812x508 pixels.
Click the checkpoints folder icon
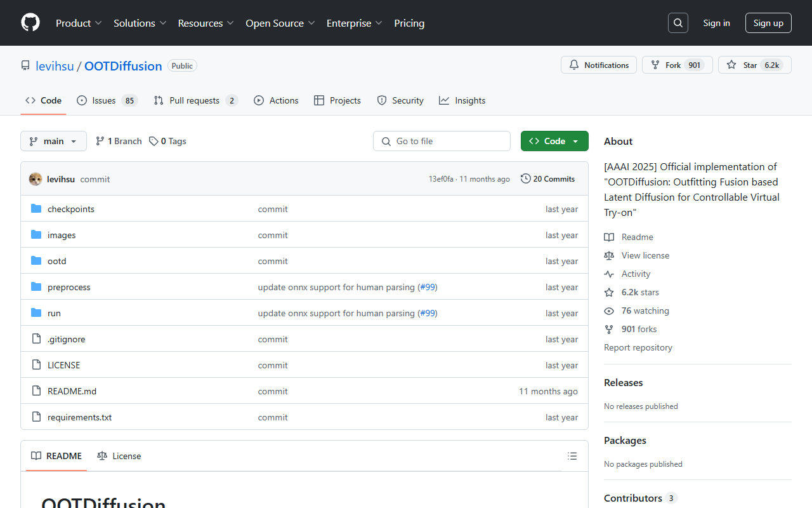pos(36,209)
